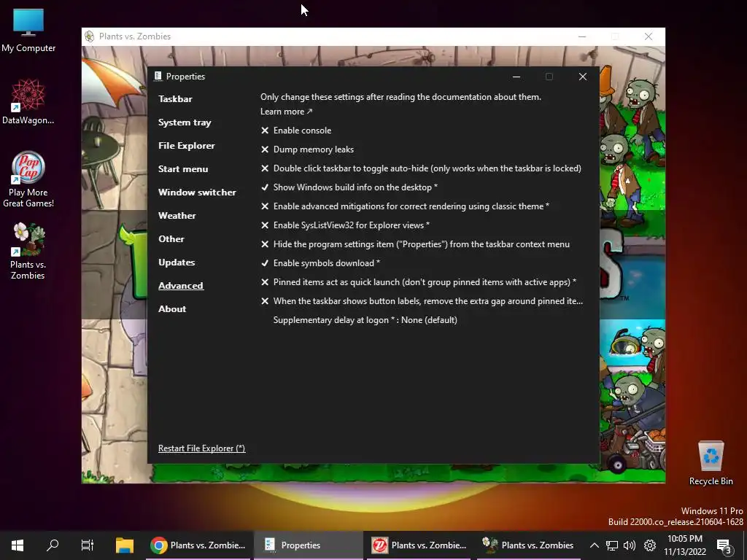Close the Plants vs. Zombies window

649,36
